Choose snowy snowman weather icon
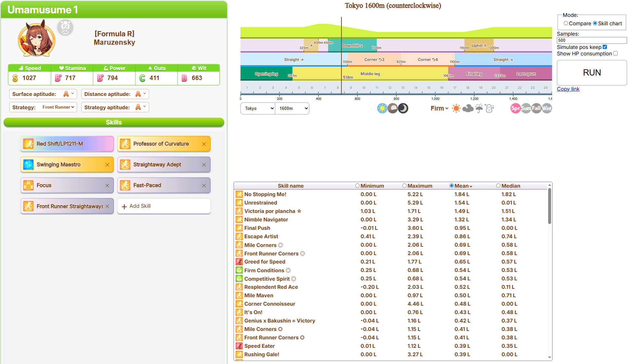The image size is (628, 364). click(489, 108)
